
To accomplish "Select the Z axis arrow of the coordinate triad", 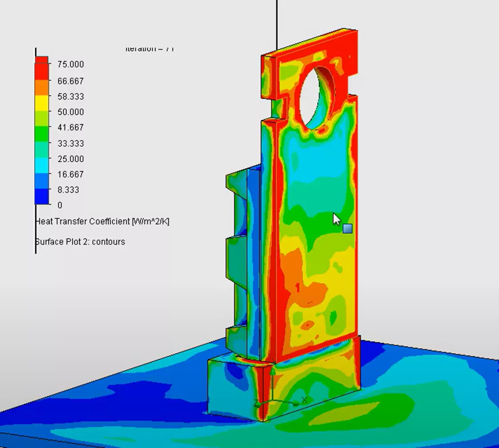I will [x=257, y=404].
